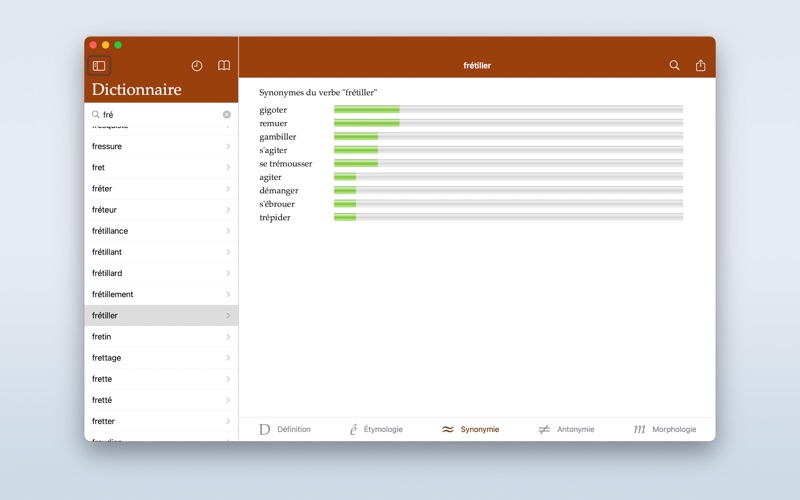Click the synonym 's'ébrouer'
Screen dimensions: 800x500
tap(277, 204)
